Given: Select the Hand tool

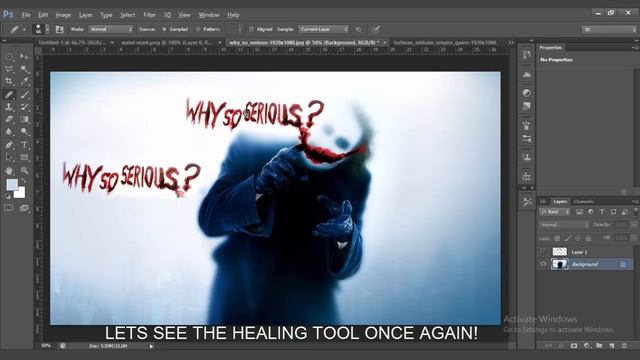Looking at the screenshot, I should (x=9, y=171).
